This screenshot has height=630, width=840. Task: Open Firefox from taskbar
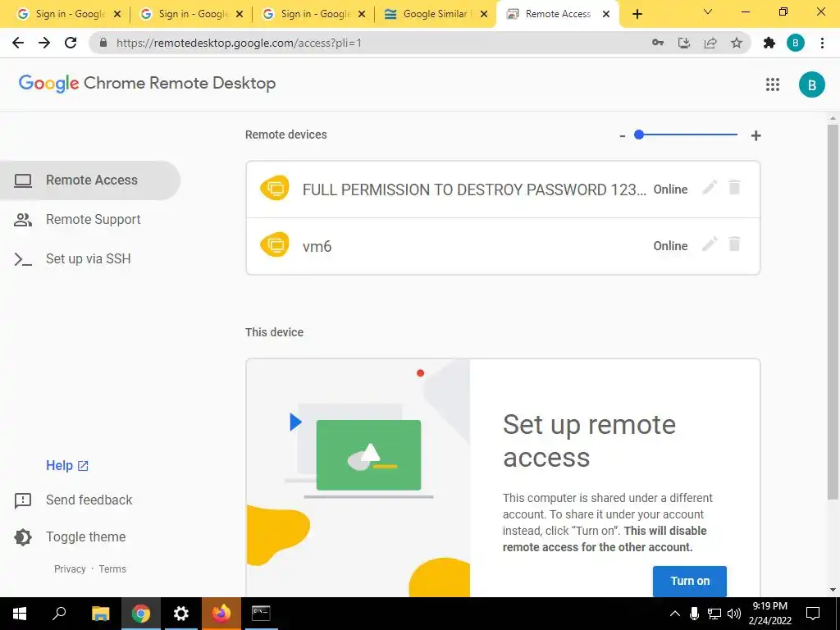coord(221,614)
